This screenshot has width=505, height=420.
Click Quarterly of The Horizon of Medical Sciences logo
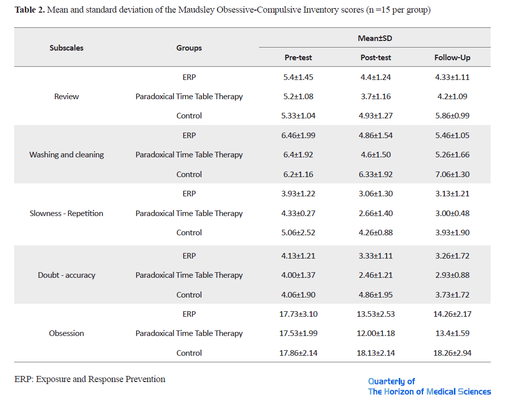click(429, 387)
